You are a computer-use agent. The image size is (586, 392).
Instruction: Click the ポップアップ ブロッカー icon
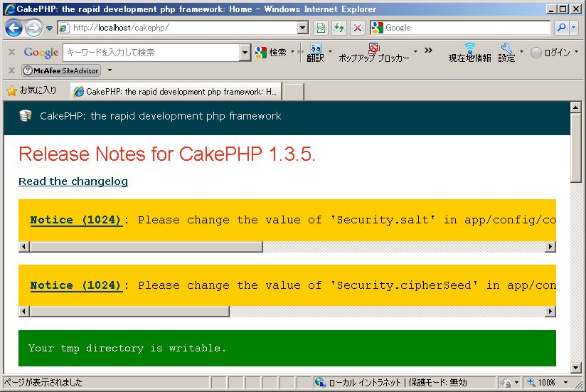coord(374,53)
